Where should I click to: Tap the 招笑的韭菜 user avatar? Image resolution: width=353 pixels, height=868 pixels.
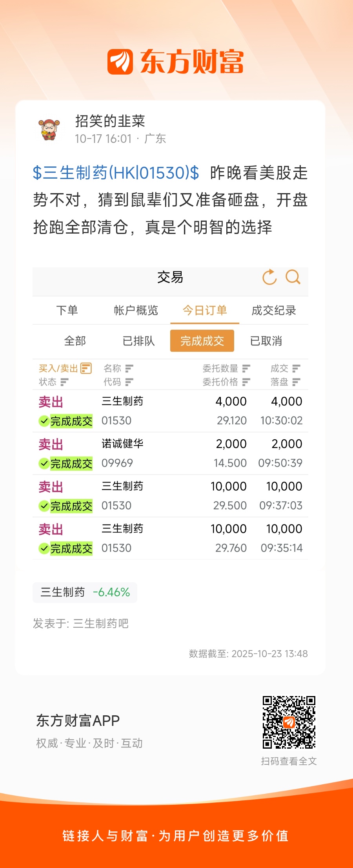[x=49, y=129]
